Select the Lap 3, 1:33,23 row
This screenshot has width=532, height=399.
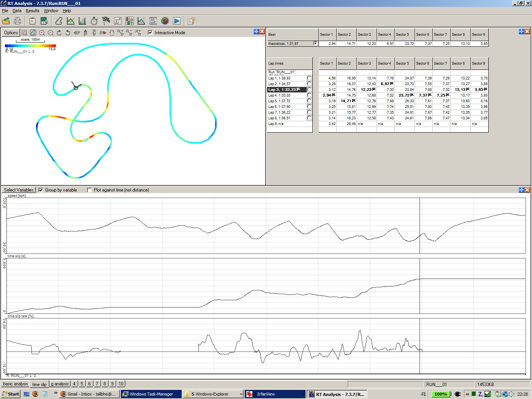click(287, 89)
